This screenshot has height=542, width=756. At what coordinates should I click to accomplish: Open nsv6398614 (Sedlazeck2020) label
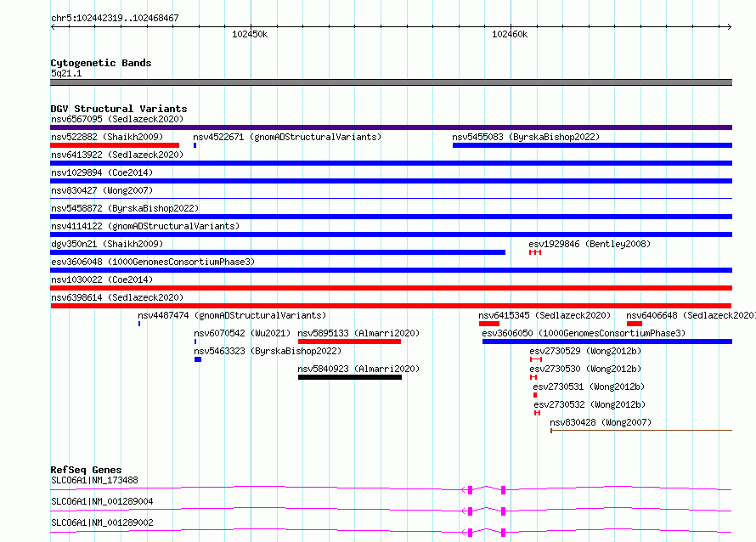click(117, 297)
